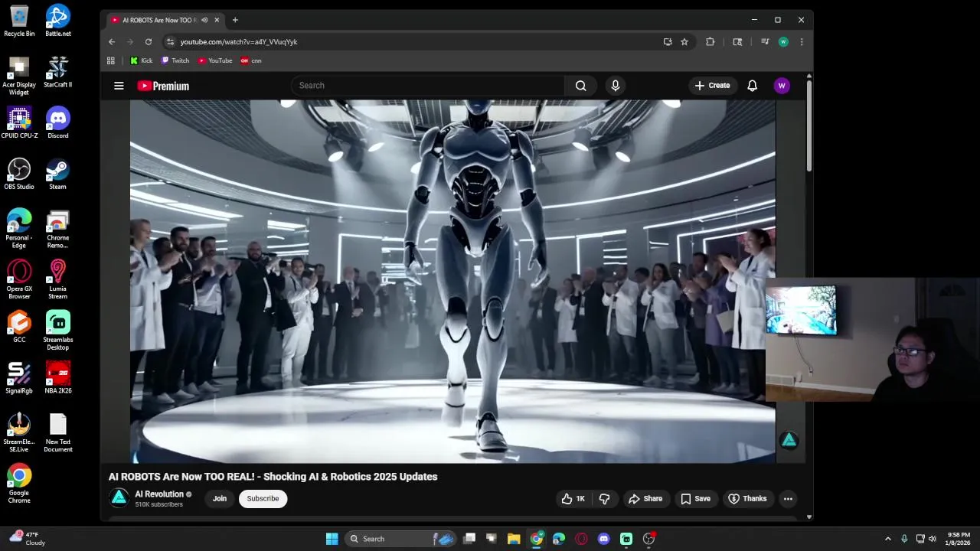Click the channel watermark on the video
Viewport: 980px width, 551px height.
click(x=789, y=440)
